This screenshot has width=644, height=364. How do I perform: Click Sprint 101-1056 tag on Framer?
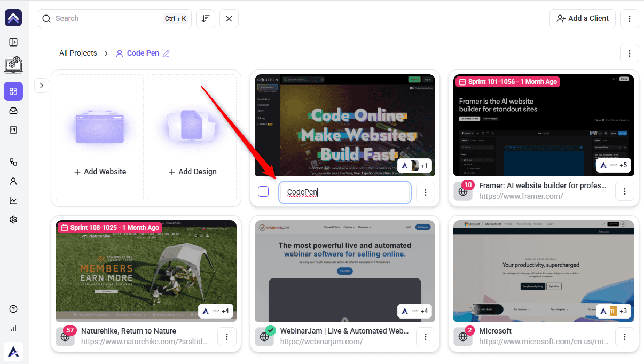point(508,82)
